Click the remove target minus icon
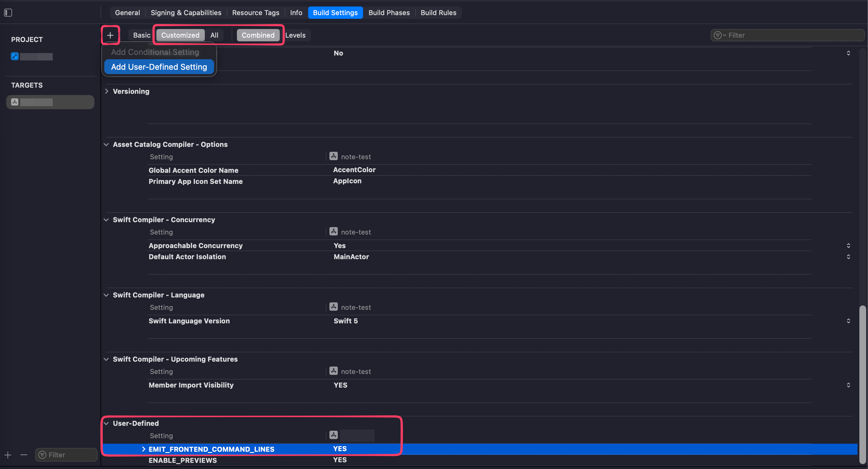Image resolution: width=868 pixels, height=469 pixels. coord(23,455)
